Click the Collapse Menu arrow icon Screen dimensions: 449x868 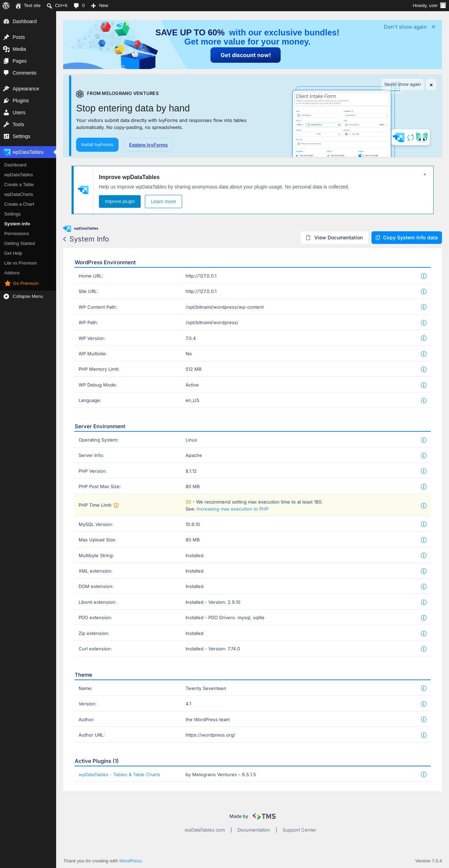pos(6,296)
